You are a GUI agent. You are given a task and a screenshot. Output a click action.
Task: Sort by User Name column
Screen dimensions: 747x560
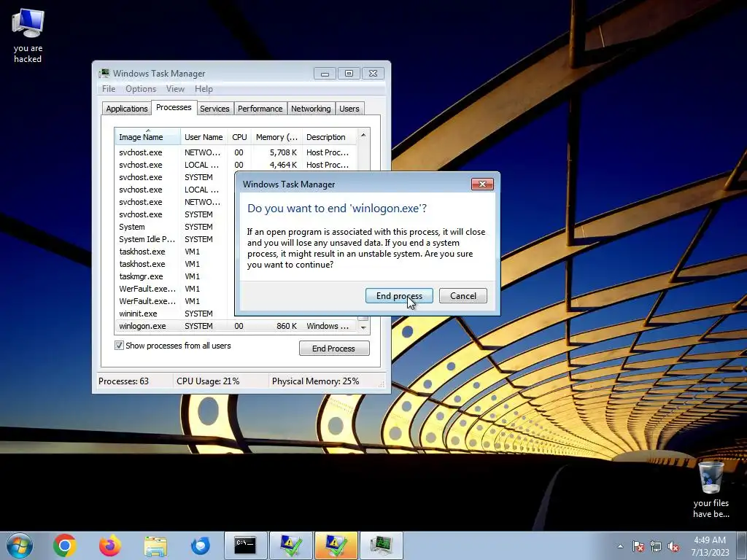204,136
